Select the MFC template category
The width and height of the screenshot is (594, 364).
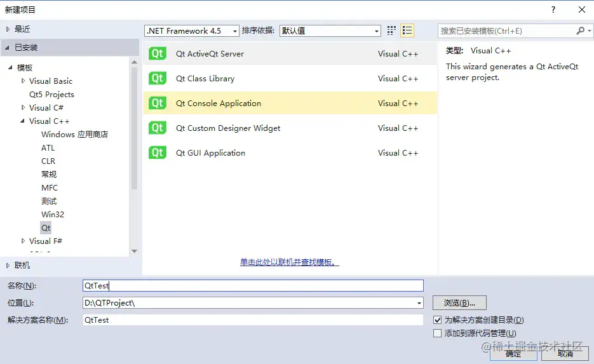(50, 188)
